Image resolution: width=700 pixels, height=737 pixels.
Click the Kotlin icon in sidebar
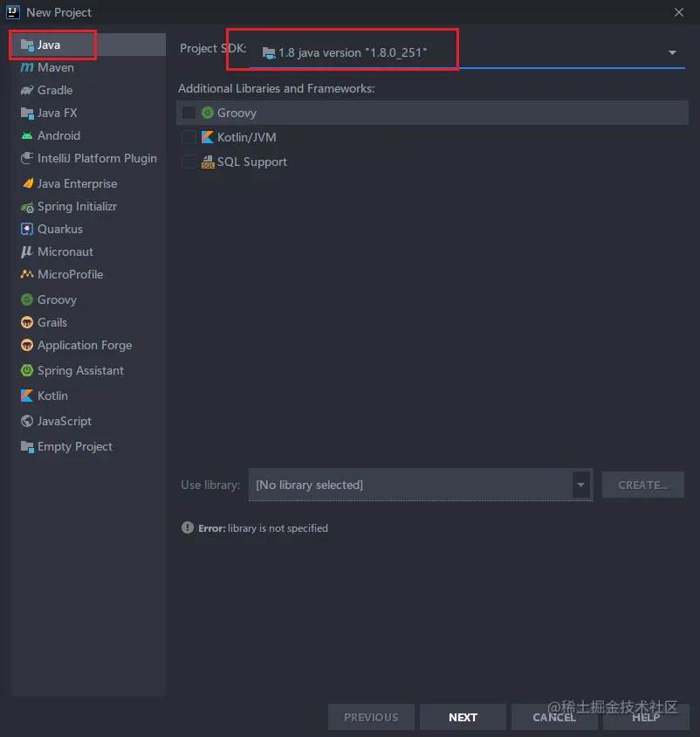27,396
